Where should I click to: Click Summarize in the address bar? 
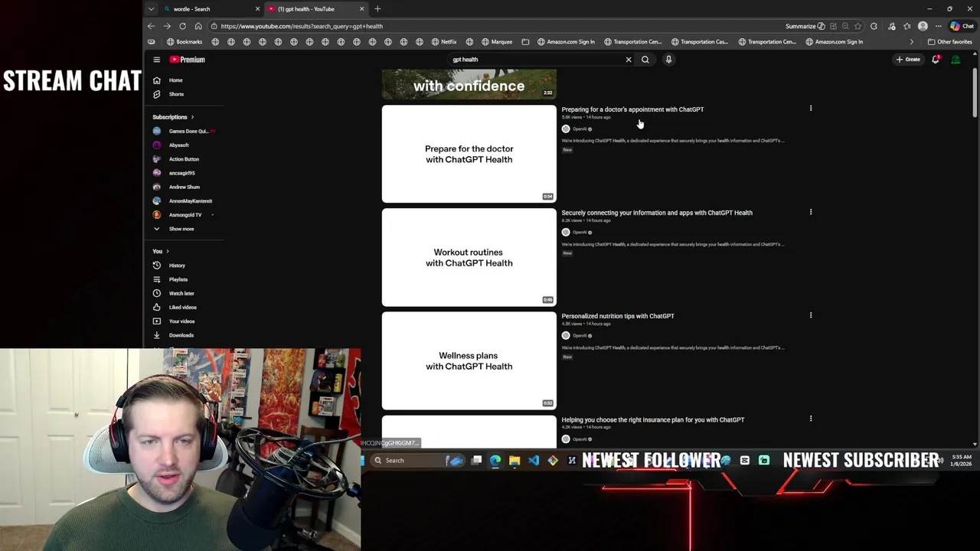click(805, 26)
